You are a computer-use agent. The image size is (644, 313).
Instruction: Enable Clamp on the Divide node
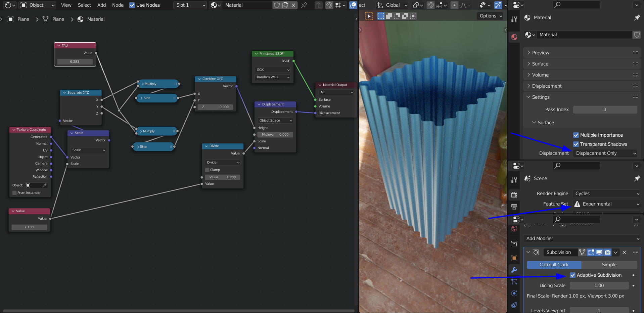pos(207,170)
